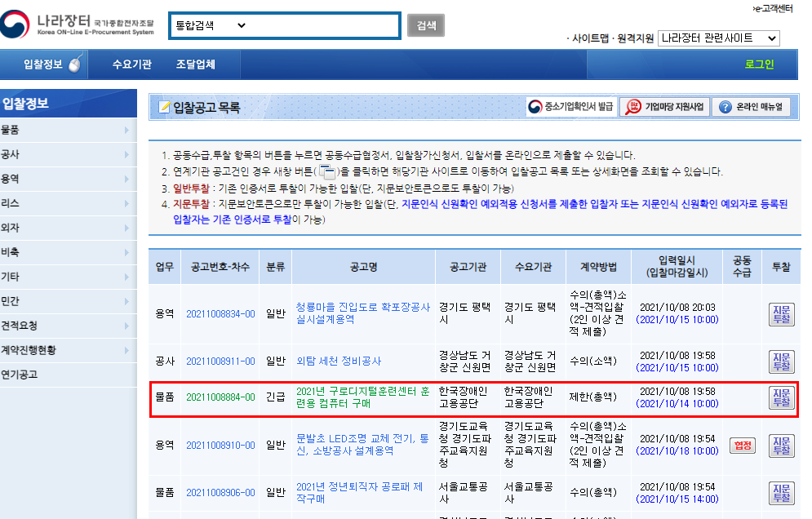Click 지문투찰 icon for 청룡마을 row

click(782, 314)
